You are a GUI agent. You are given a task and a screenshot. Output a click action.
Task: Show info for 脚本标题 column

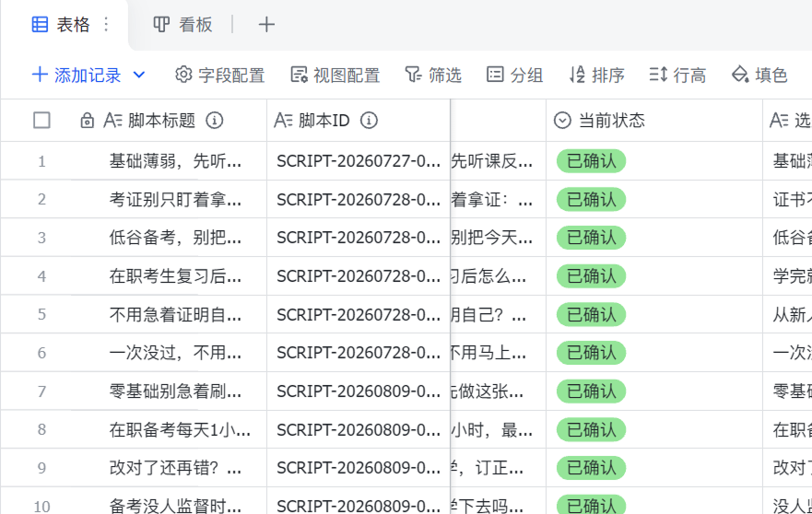coord(215,120)
